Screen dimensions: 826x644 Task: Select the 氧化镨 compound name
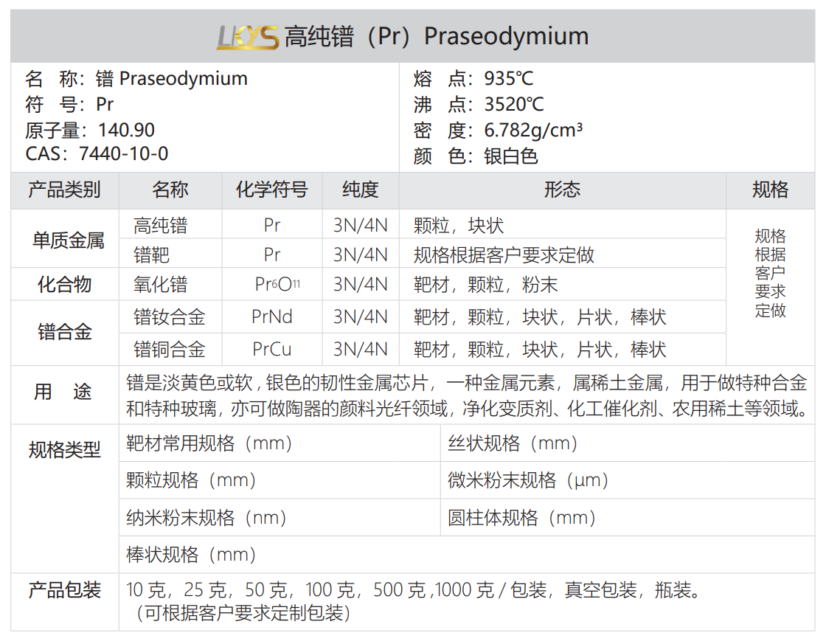coord(161,285)
